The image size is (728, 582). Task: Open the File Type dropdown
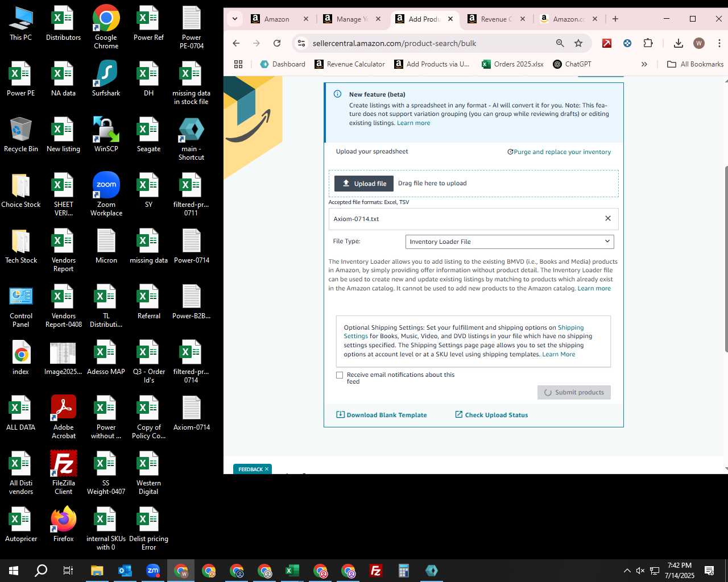coord(510,242)
